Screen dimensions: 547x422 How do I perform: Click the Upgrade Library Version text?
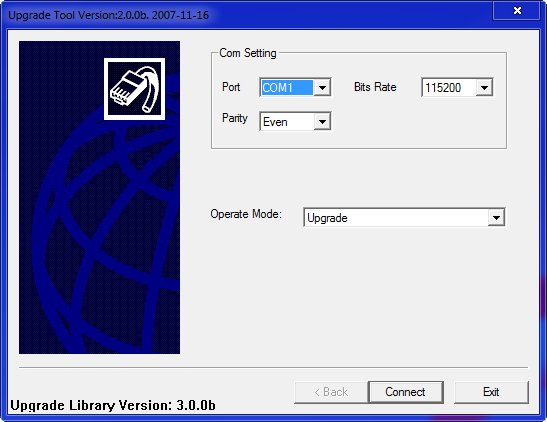[x=113, y=405]
